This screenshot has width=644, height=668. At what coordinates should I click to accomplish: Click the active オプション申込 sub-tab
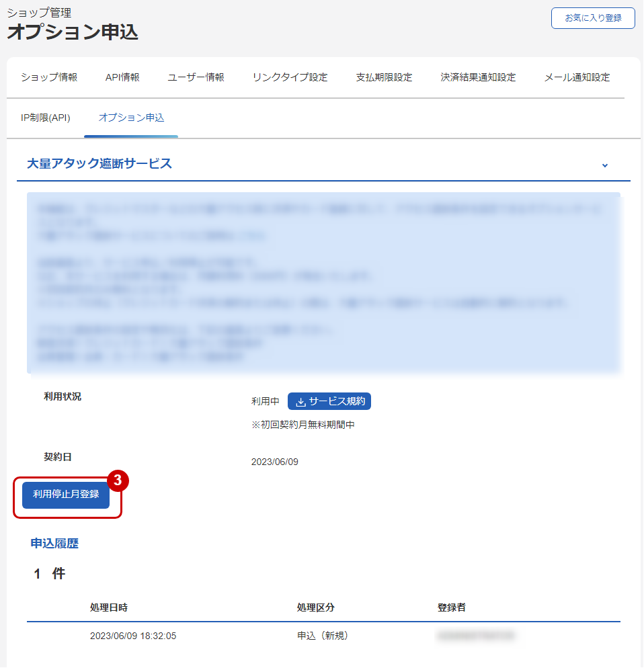(130, 116)
